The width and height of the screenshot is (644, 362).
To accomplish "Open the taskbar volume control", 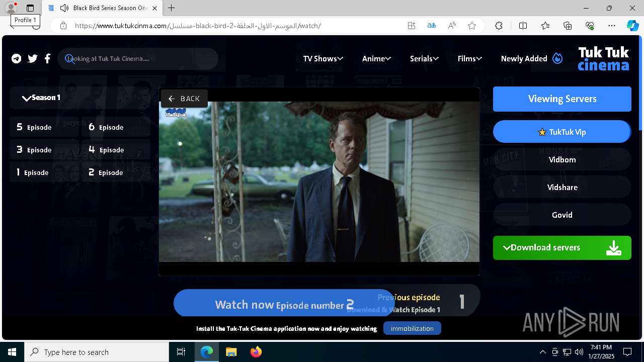I will (x=579, y=352).
